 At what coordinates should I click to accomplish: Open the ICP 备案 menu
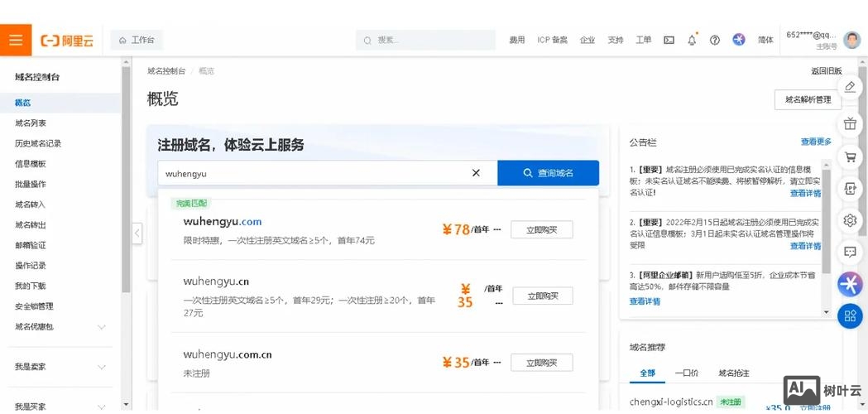552,41
